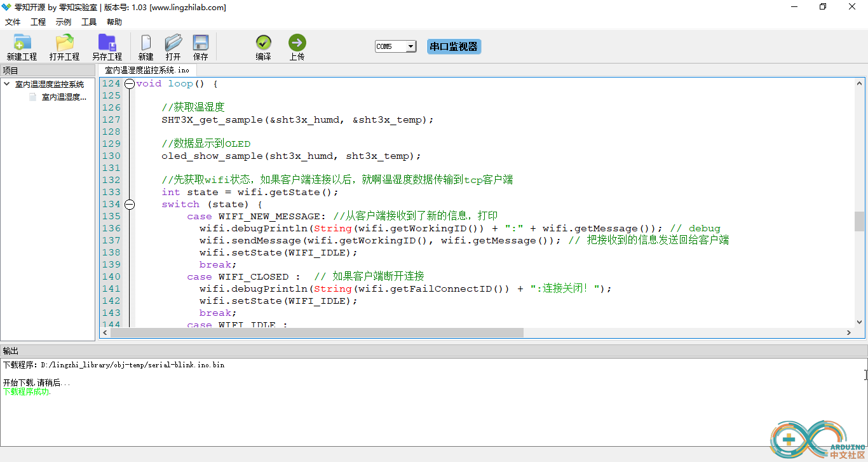Click line number 133 in the gutter
868x462 pixels.
click(x=111, y=193)
